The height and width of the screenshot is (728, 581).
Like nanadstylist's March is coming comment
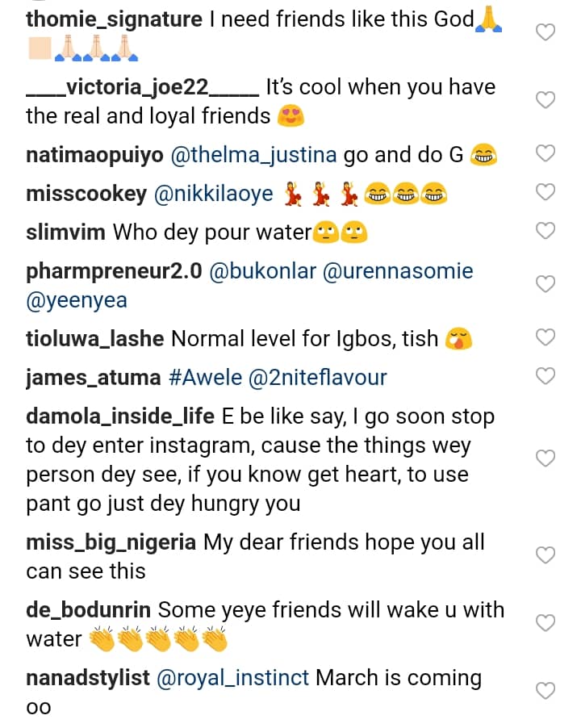tap(546, 691)
